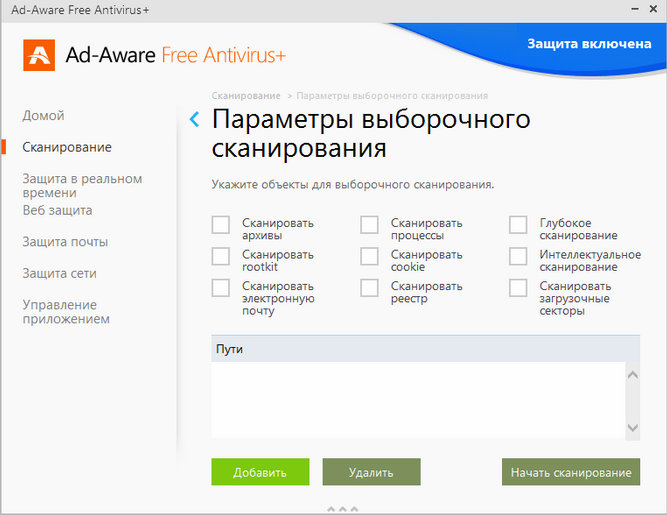Viewport: 667px width, 515px height.
Task: Open the Домой sidebar section
Action: click(43, 115)
